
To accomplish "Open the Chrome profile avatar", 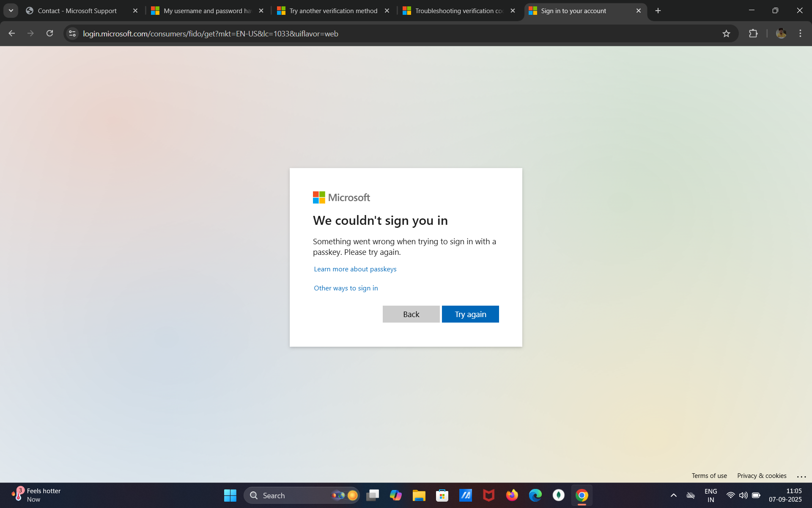I will pyautogui.click(x=781, y=33).
